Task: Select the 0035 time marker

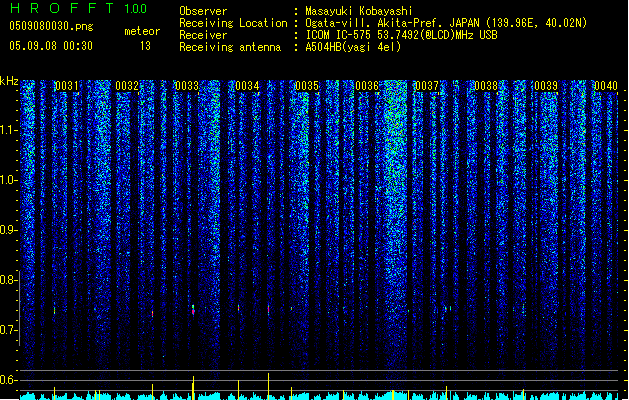Action: (307, 86)
